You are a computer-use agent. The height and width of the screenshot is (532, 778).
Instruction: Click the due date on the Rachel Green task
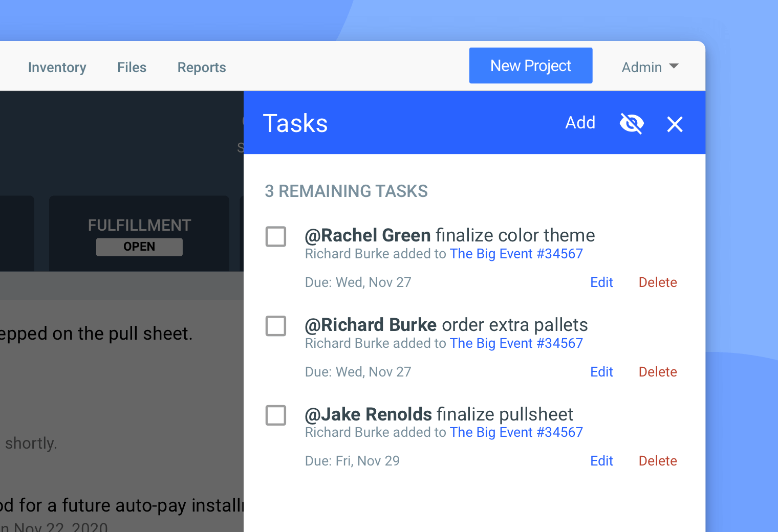pyautogui.click(x=358, y=282)
